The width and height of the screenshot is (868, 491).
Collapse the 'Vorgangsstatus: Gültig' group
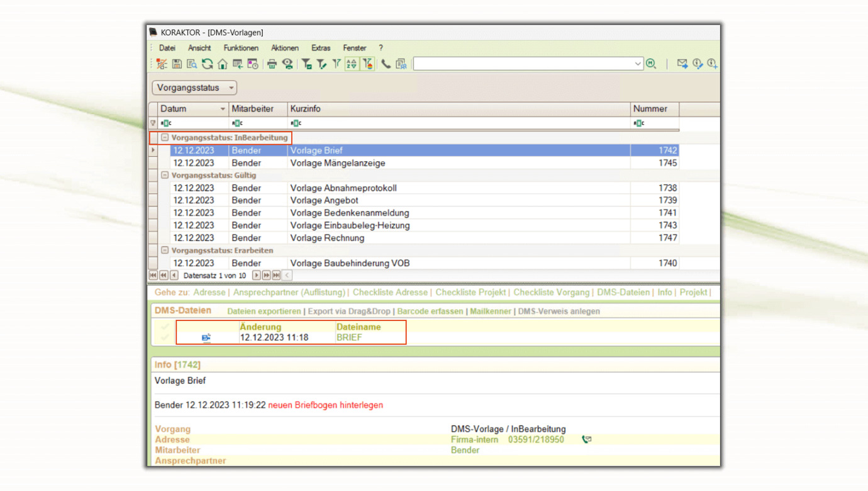[x=165, y=175]
